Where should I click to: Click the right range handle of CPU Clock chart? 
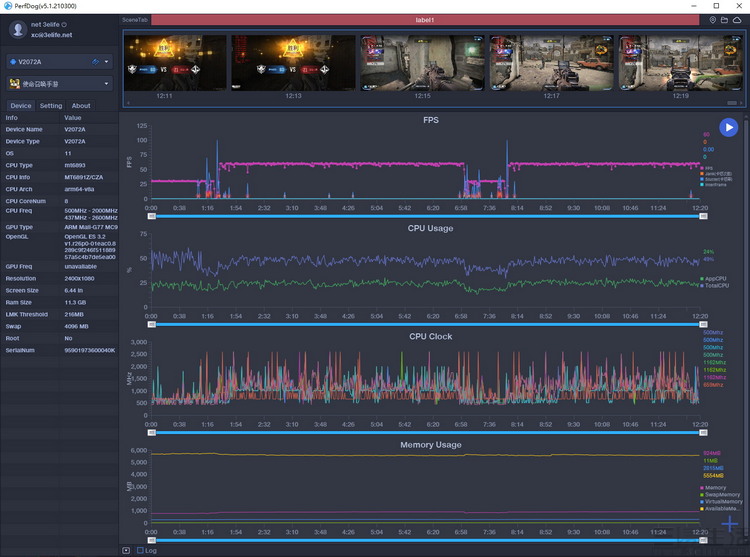pyautogui.click(x=703, y=433)
